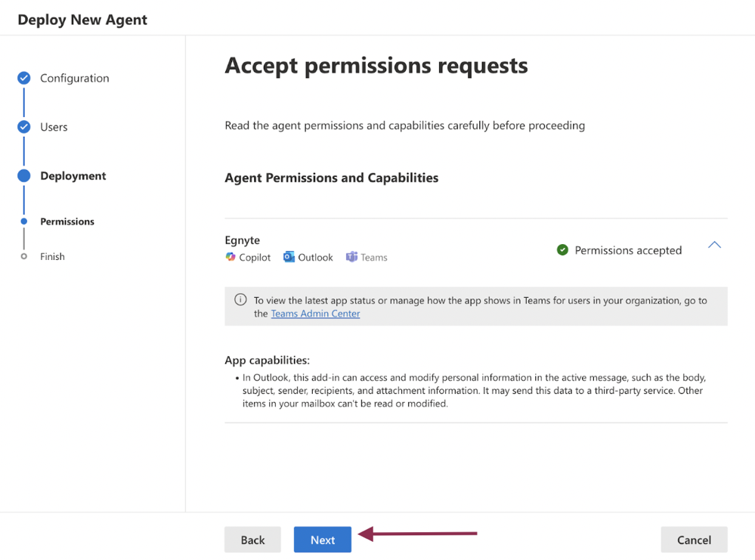The height and width of the screenshot is (560, 755).
Task: Click the Egnyte app name
Action: (242, 240)
